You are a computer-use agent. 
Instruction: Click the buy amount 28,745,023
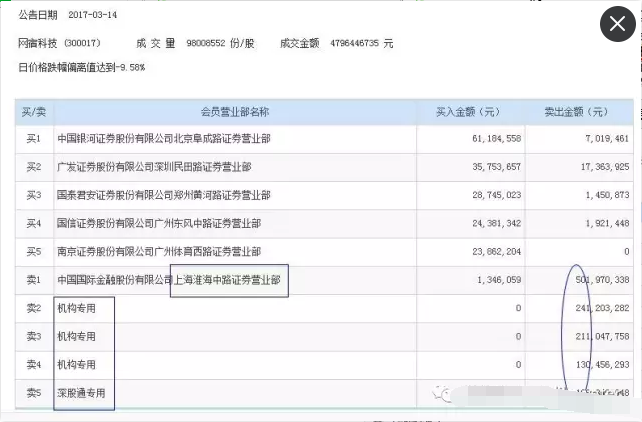click(x=497, y=195)
